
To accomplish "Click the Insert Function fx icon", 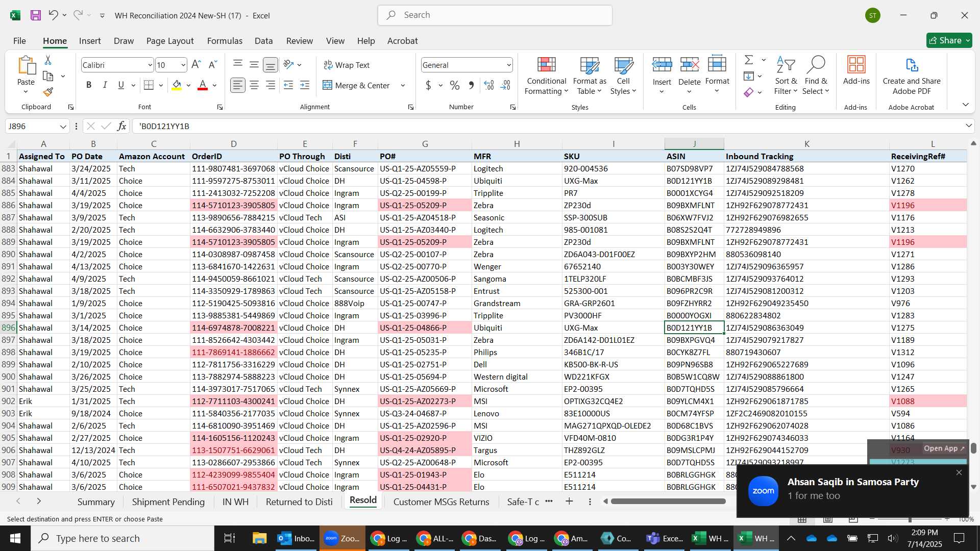I will 121,126.
